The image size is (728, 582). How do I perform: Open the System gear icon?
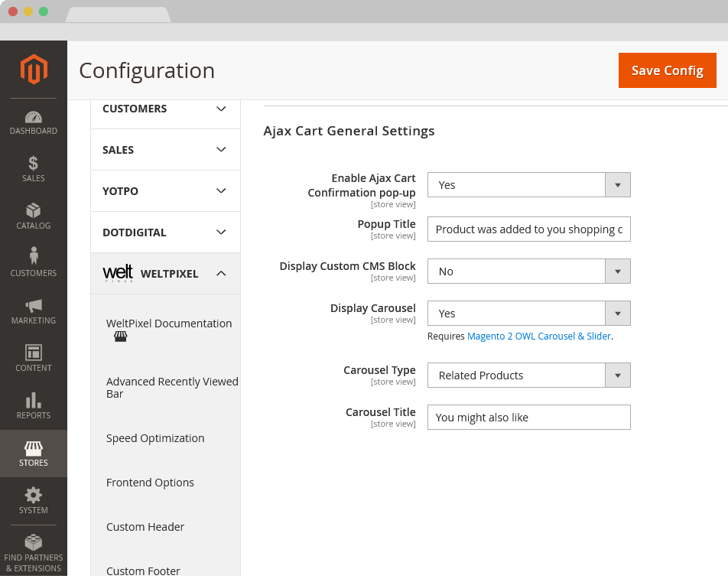tap(34, 495)
